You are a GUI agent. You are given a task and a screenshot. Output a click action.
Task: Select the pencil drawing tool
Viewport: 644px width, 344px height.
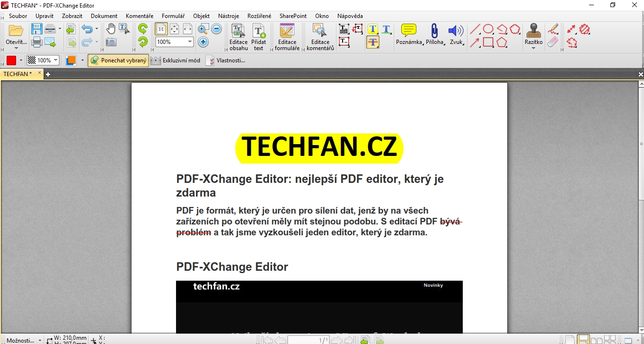553,29
